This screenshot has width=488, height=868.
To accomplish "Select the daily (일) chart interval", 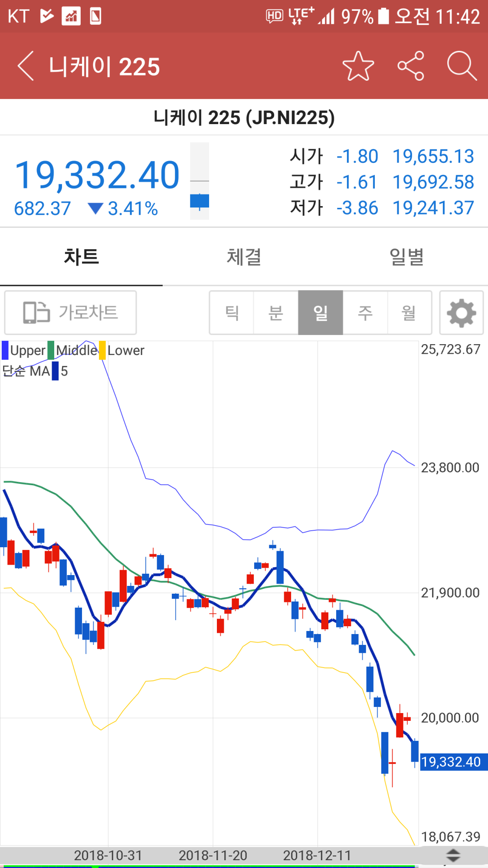I will click(x=321, y=312).
